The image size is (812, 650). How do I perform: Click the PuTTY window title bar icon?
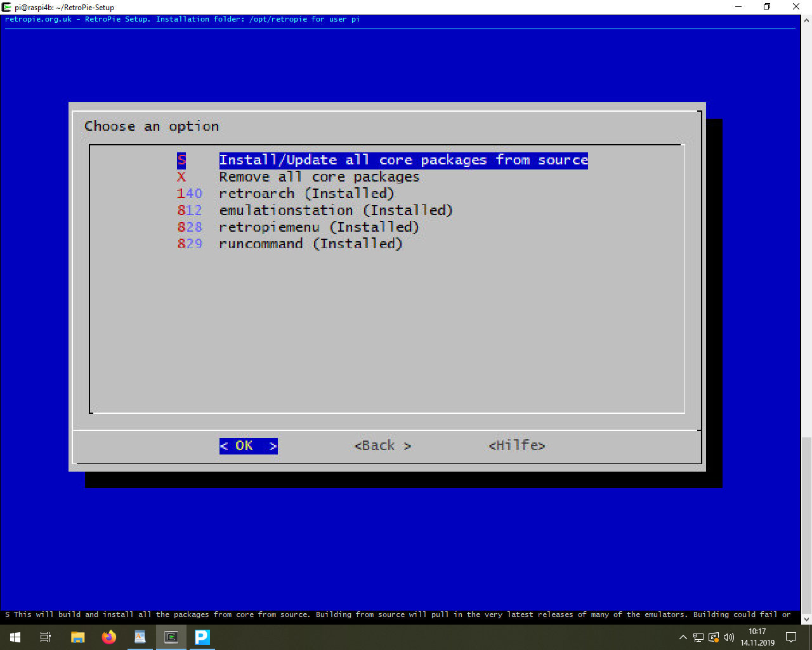(7, 7)
